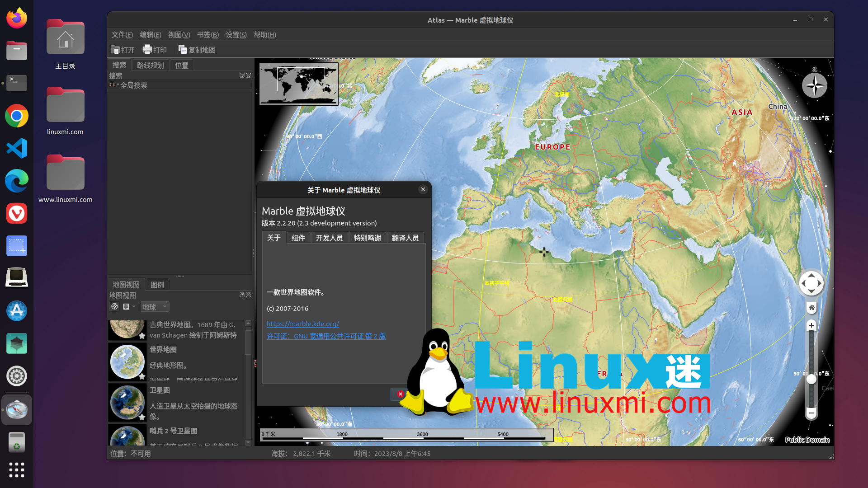This screenshot has width=868, height=488.
Task: Float the 地图视图 panel with its undock icon
Action: point(242,295)
